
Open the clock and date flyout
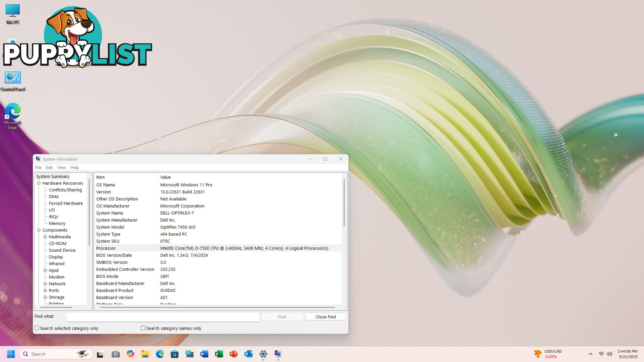coord(628,354)
